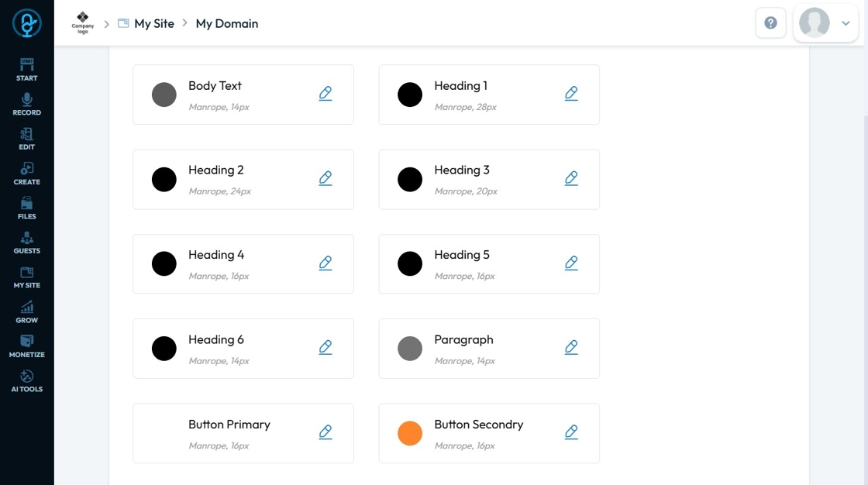
Task: Click the Company logo thumbnail
Action: click(x=83, y=22)
